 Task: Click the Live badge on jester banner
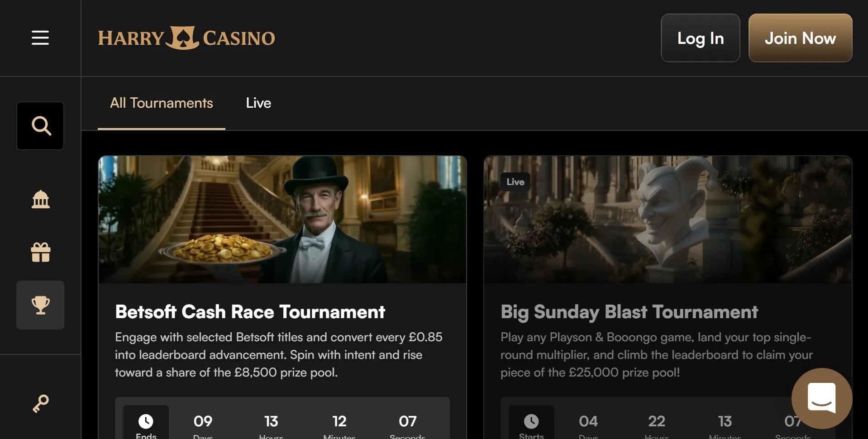click(515, 182)
